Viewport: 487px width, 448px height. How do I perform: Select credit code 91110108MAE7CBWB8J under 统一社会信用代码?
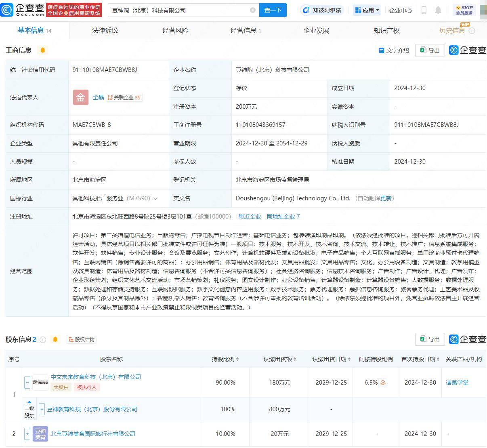[x=105, y=69]
